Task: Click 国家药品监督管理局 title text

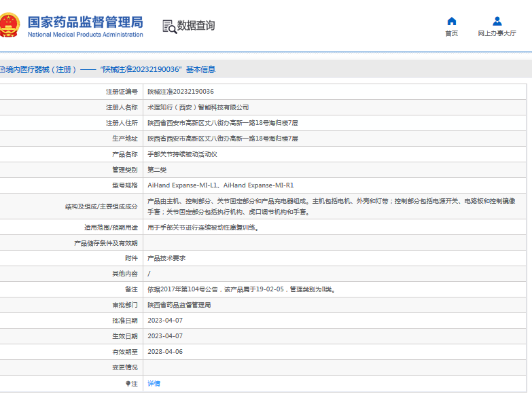Action: (x=85, y=22)
